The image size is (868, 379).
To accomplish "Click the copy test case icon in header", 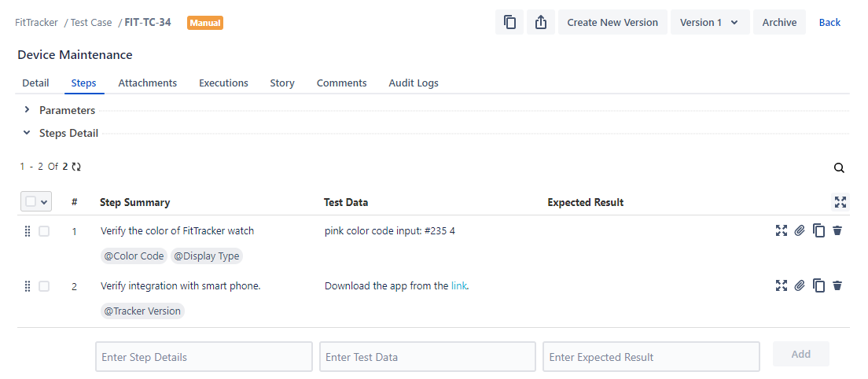I will pyautogui.click(x=509, y=23).
